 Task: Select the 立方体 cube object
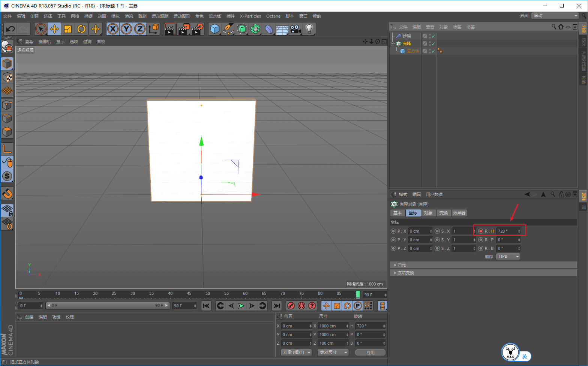(413, 51)
